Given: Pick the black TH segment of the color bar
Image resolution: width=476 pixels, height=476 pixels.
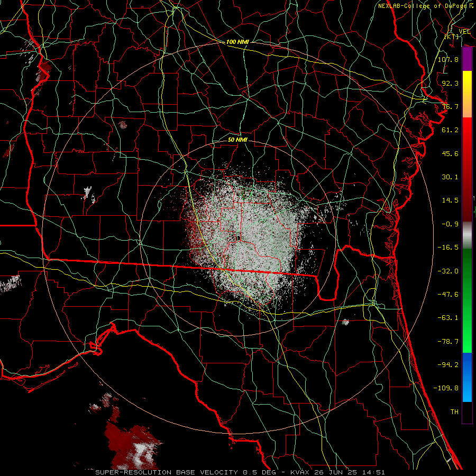Looking at the screenshot, I should click(x=467, y=413).
